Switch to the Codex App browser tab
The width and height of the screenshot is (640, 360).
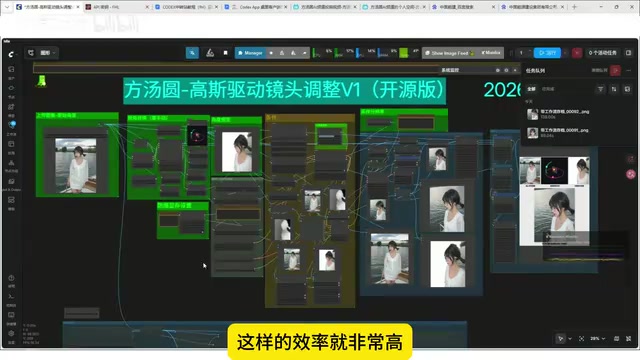click(x=255, y=7)
